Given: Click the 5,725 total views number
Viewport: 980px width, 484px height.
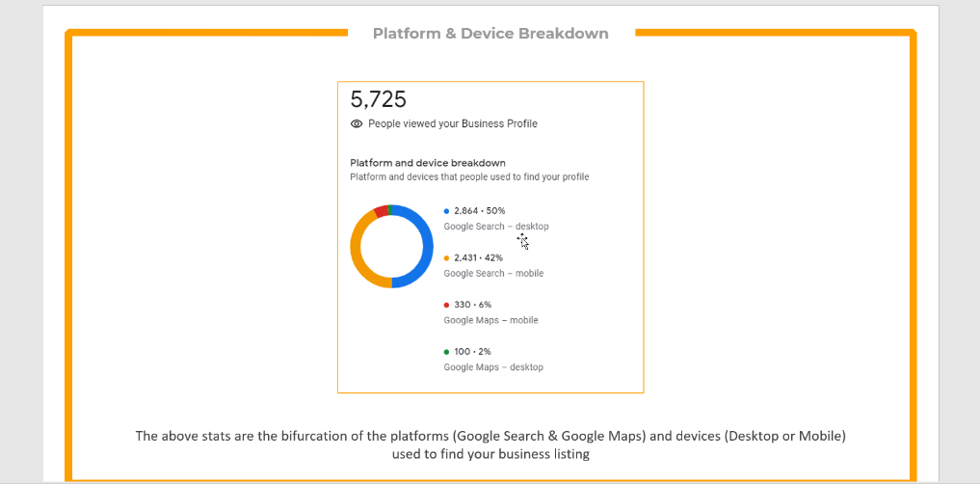Looking at the screenshot, I should tap(379, 99).
